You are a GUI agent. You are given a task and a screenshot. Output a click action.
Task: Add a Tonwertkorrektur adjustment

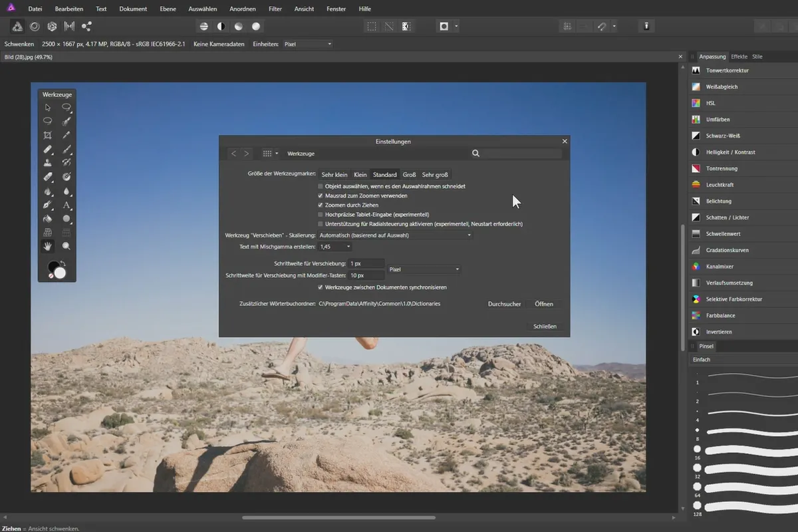pyautogui.click(x=743, y=70)
